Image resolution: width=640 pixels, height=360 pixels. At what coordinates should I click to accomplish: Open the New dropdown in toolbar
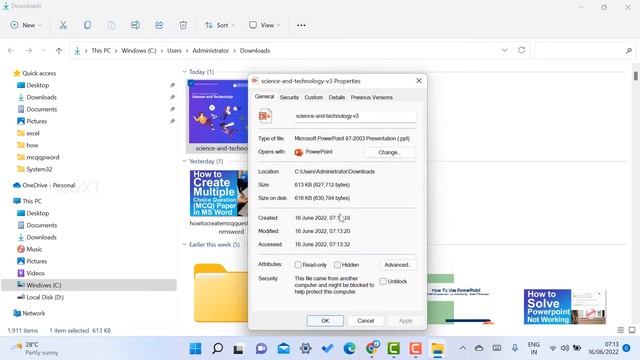(26, 25)
